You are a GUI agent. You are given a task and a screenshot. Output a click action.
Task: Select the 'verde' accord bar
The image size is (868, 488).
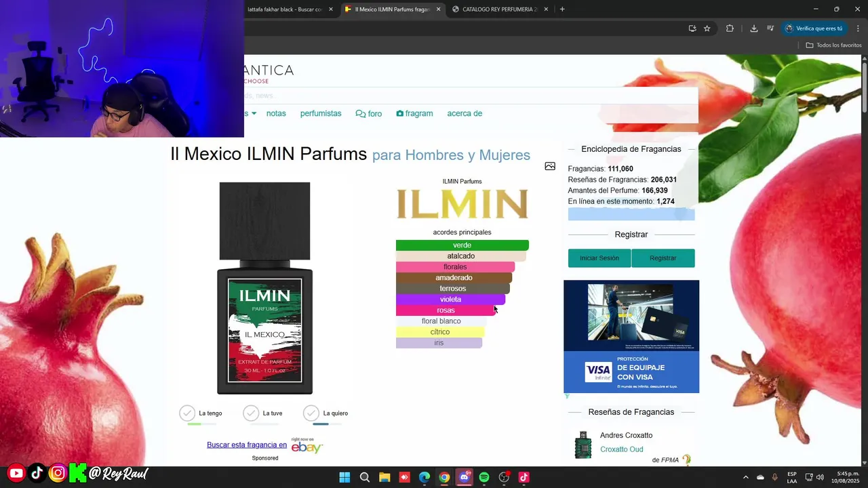[x=462, y=245]
